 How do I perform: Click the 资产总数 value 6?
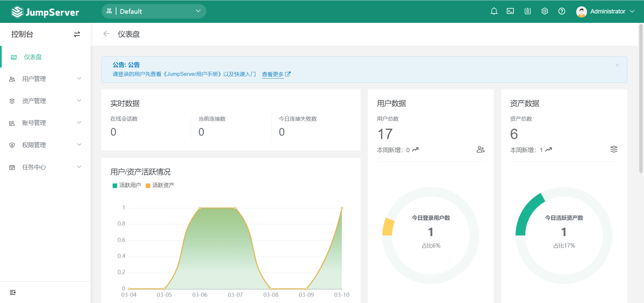(514, 134)
